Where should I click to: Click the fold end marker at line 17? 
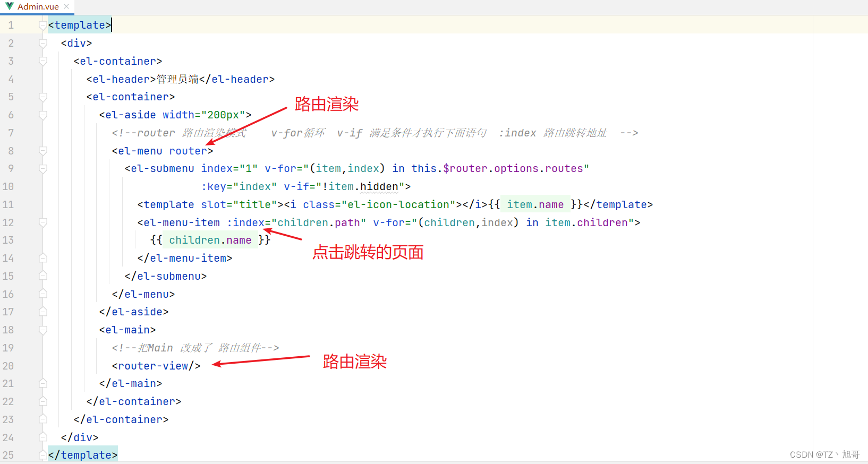click(x=43, y=312)
